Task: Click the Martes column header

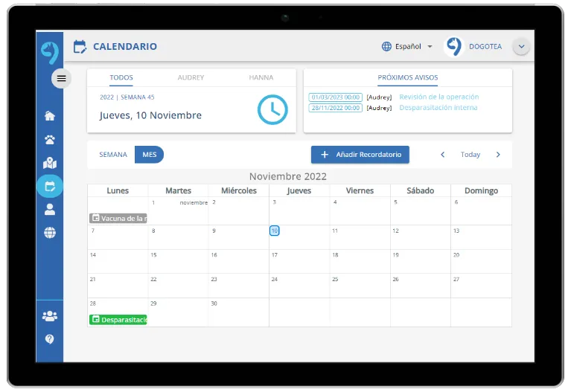Action: [x=178, y=190]
